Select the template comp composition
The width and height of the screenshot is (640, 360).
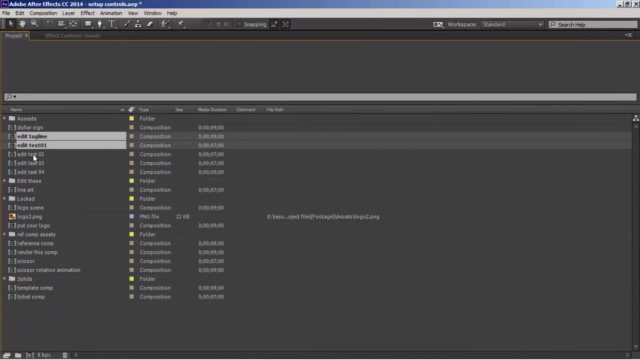click(x=35, y=288)
